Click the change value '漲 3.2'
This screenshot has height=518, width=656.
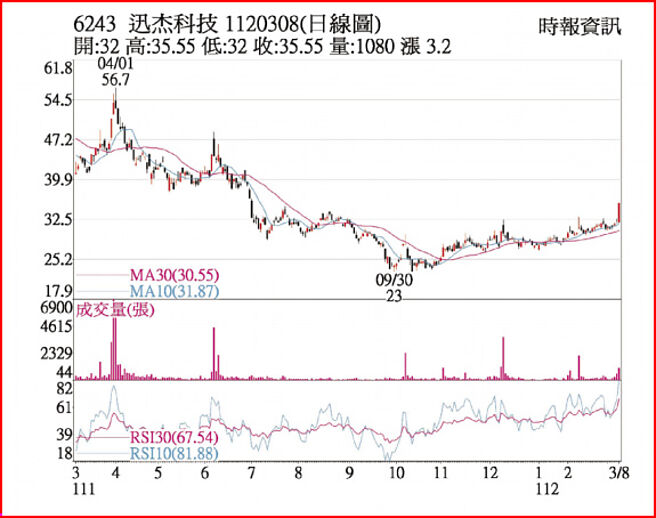(x=425, y=46)
